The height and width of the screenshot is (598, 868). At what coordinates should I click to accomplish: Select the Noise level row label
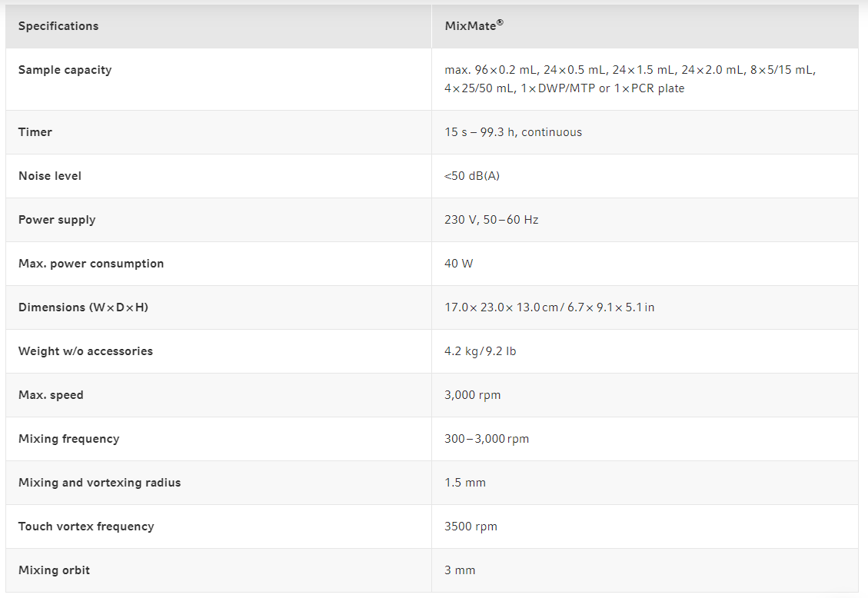[x=50, y=176]
